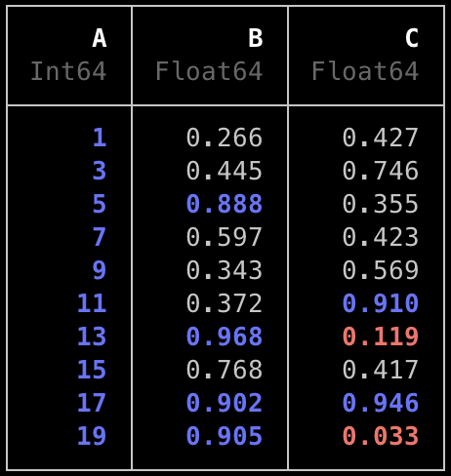Select value 7 in column A
This screenshot has height=476, width=451.
coord(100,237)
